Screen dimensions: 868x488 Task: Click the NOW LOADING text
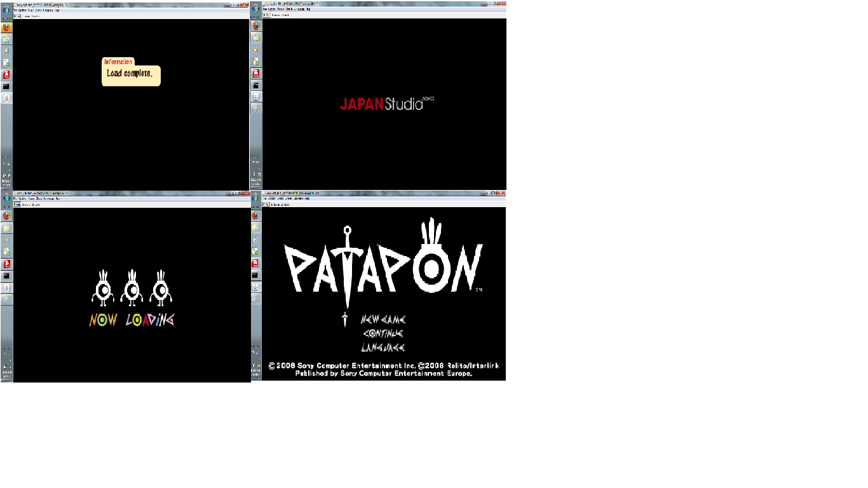click(132, 320)
